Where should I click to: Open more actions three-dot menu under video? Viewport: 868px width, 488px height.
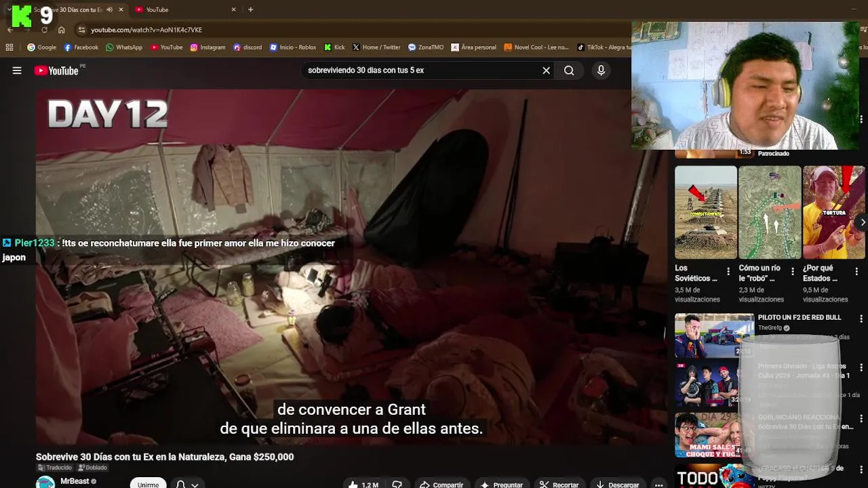coord(658,485)
